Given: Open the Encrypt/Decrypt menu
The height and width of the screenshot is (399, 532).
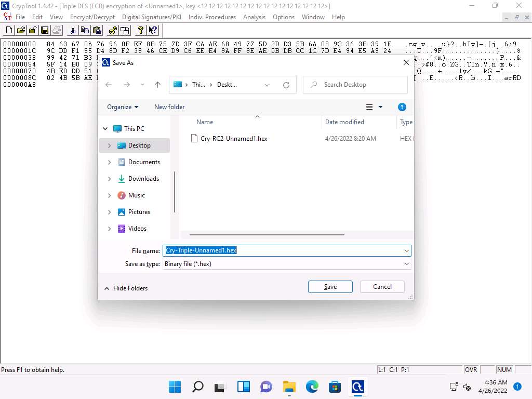Looking at the screenshot, I should click(92, 17).
